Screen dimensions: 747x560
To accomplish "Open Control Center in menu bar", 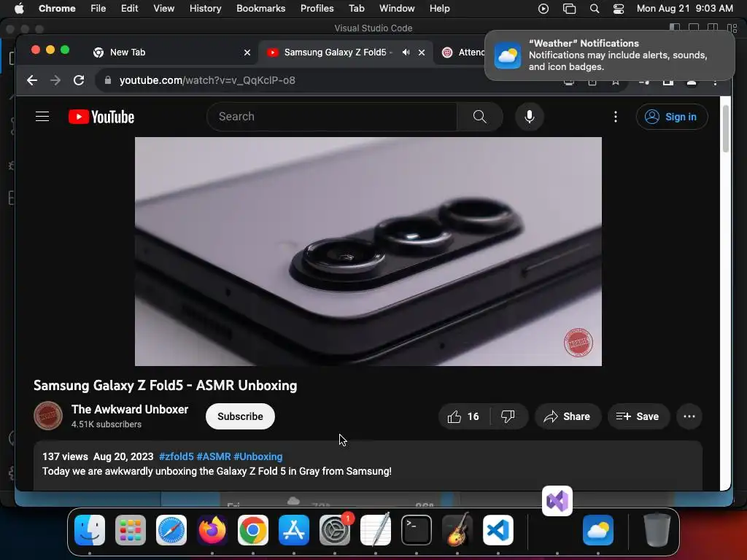I will (619, 9).
